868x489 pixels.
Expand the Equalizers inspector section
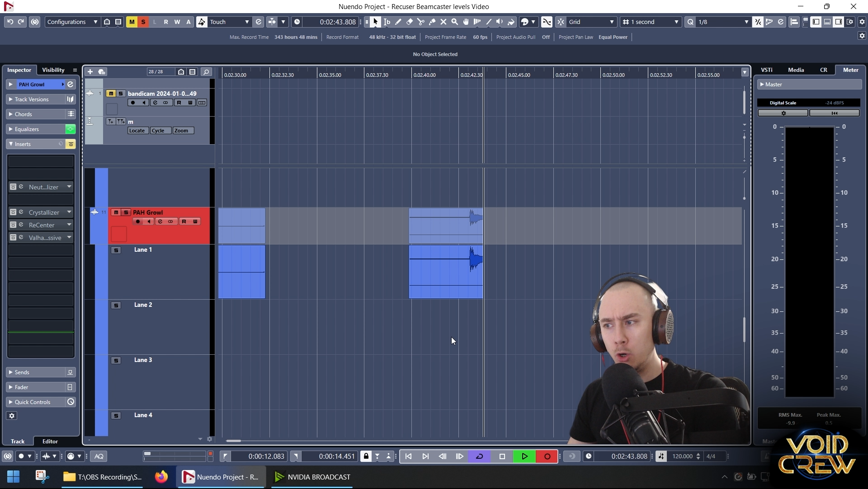(27, 129)
